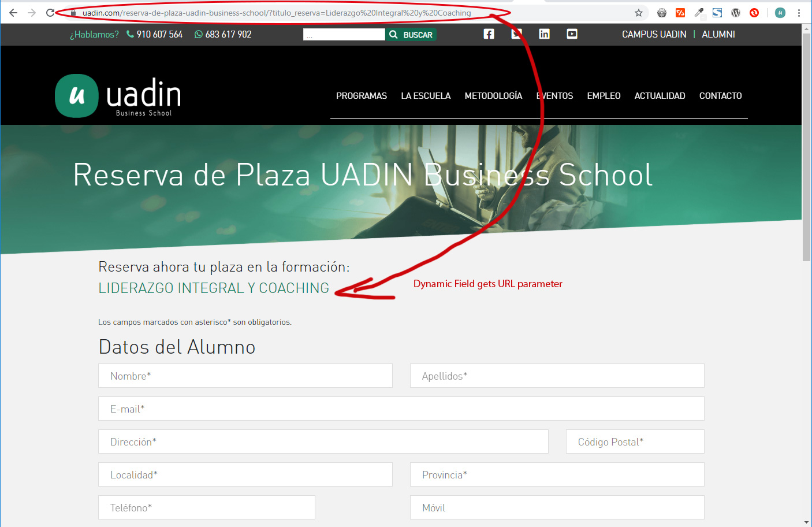Open the blue S extension icon
The image size is (812, 527).
(717, 13)
